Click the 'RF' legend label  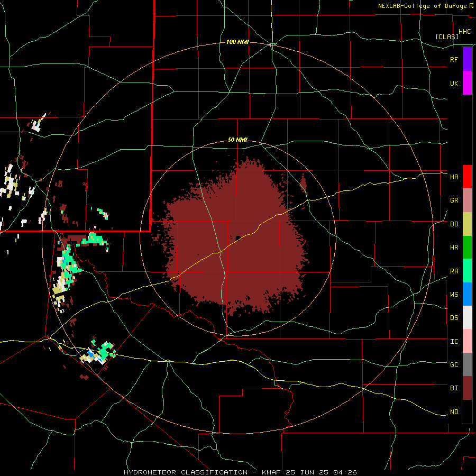click(x=454, y=59)
